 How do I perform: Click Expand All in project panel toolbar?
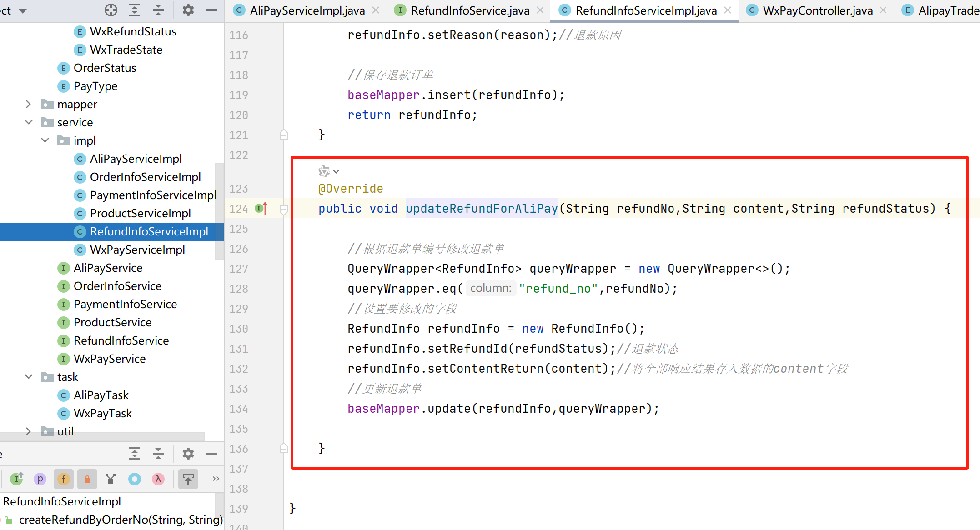(135, 10)
